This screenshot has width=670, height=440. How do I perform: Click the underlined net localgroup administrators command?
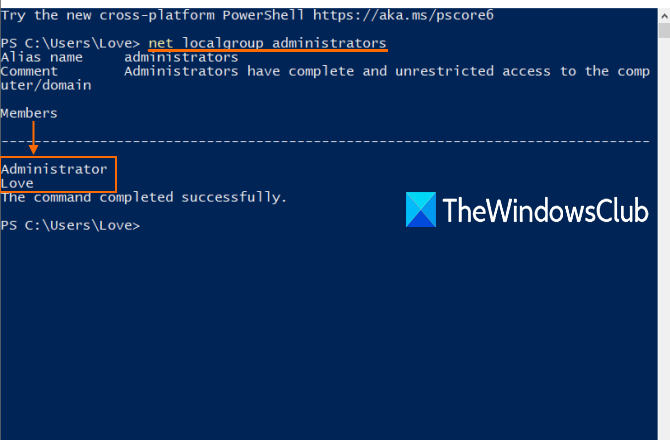click(267, 44)
